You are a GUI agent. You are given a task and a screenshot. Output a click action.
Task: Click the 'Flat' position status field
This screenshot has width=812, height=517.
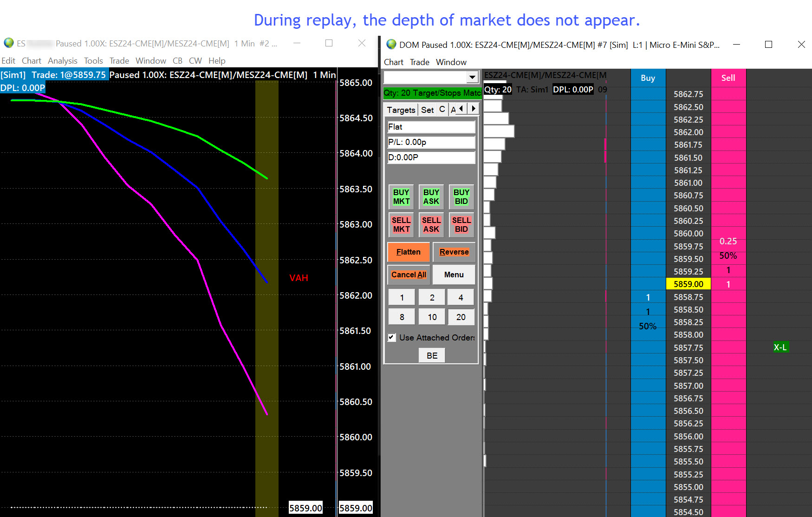pyautogui.click(x=431, y=127)
